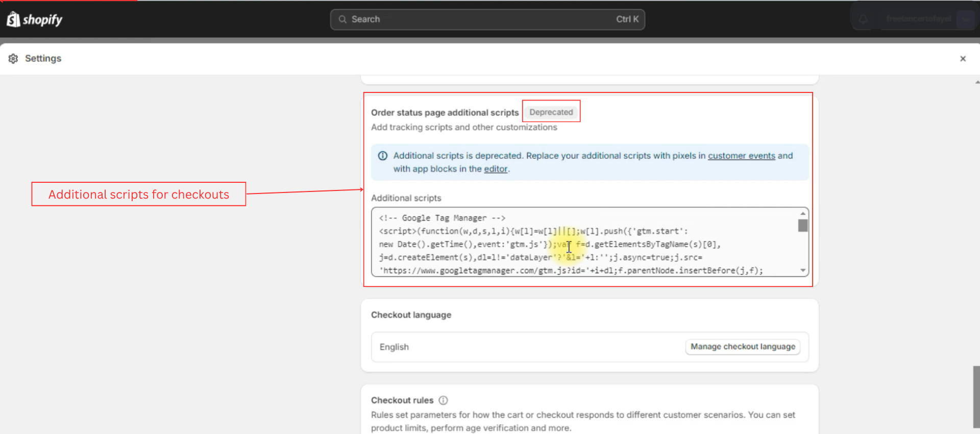The image size is (980, 434).
Task: Click the Deprecated badge
Action: (551, 112)
